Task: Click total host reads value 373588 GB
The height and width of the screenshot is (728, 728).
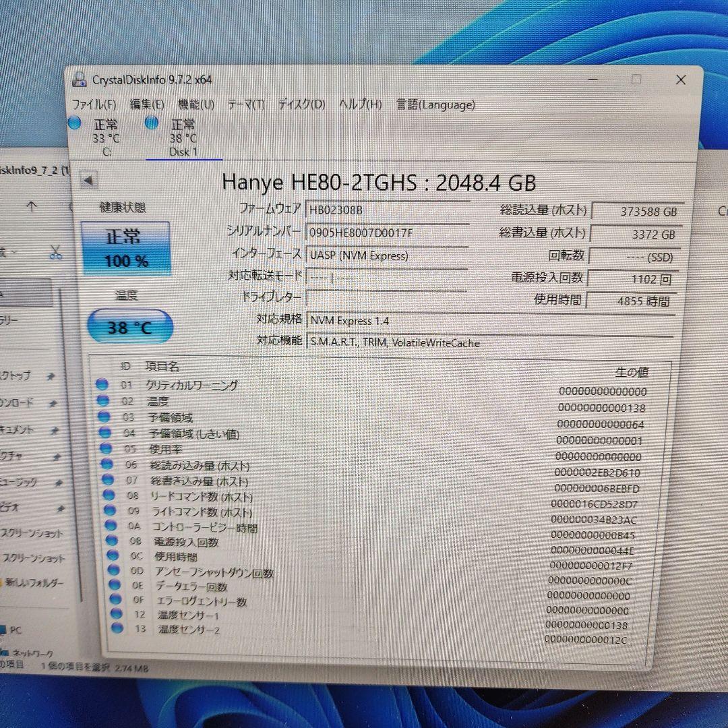Action: 638,211
